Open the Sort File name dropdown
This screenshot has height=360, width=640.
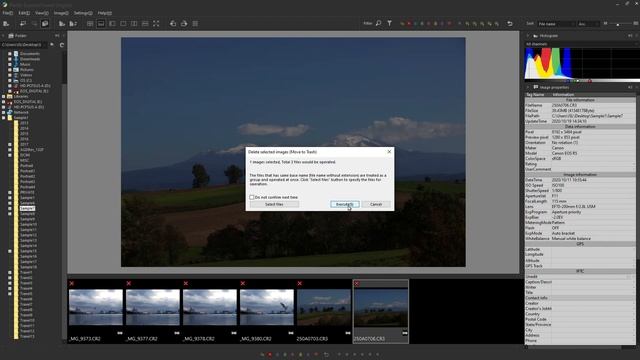pos(556,24)
